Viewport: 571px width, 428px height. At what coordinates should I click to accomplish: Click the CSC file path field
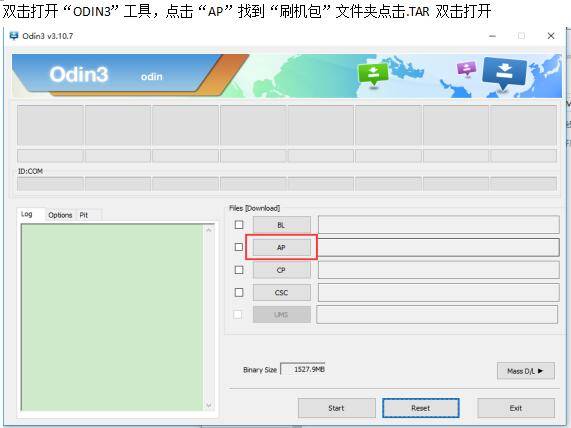[438, 292]
